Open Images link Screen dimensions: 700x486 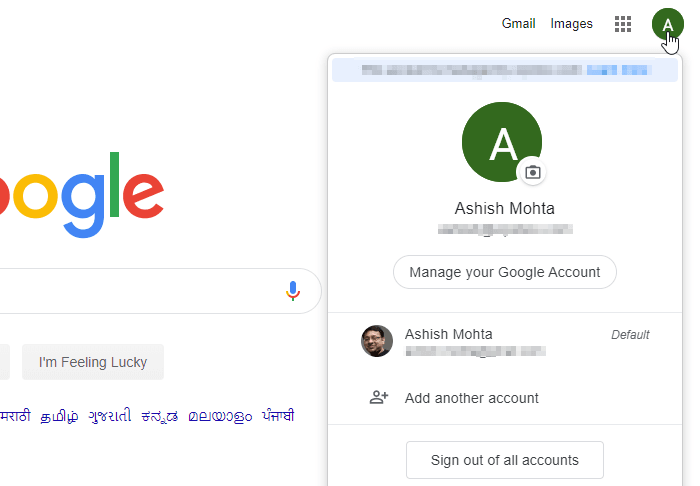point(571,23)
